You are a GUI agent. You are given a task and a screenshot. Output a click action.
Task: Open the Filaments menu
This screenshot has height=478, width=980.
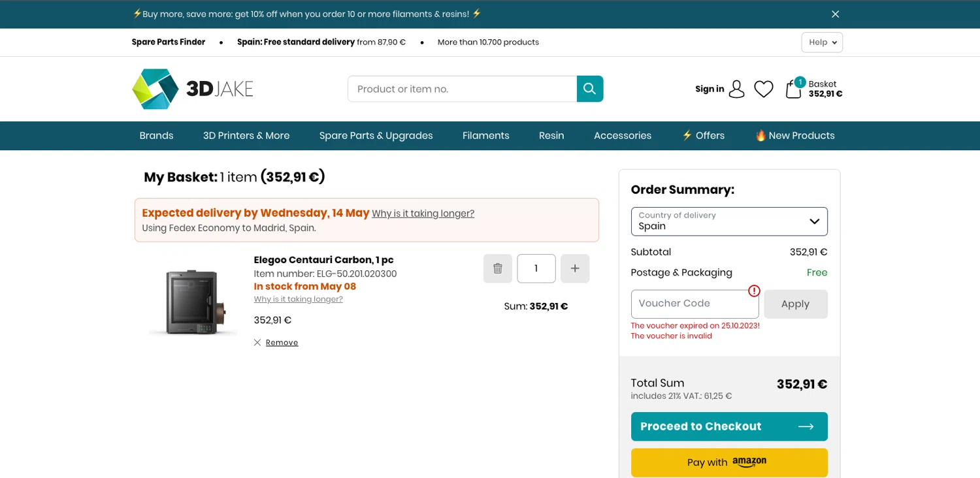(x=485, y=136)
